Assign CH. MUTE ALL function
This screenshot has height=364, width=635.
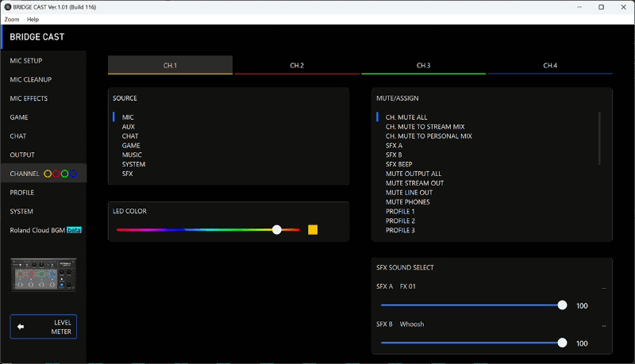[406, 117]
